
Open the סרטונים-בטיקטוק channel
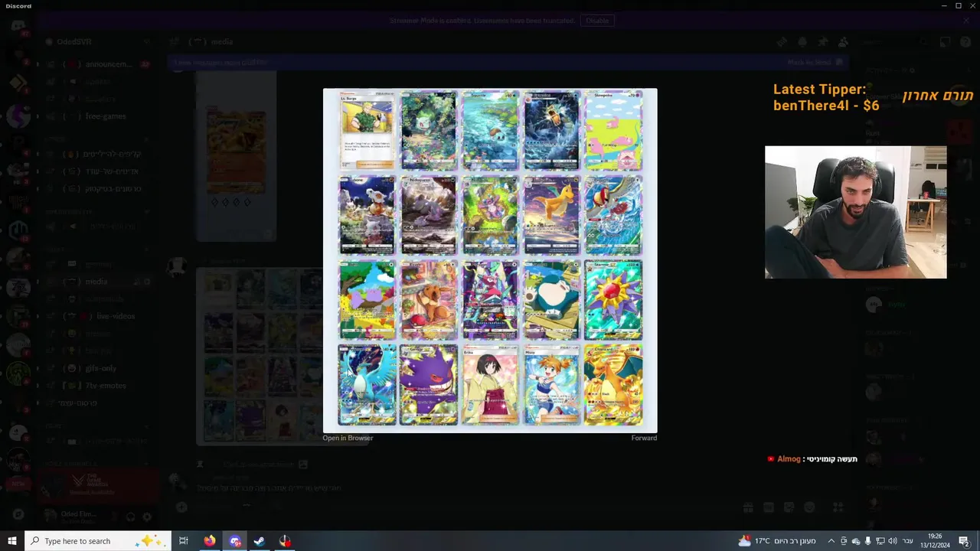tap(98, 188)
